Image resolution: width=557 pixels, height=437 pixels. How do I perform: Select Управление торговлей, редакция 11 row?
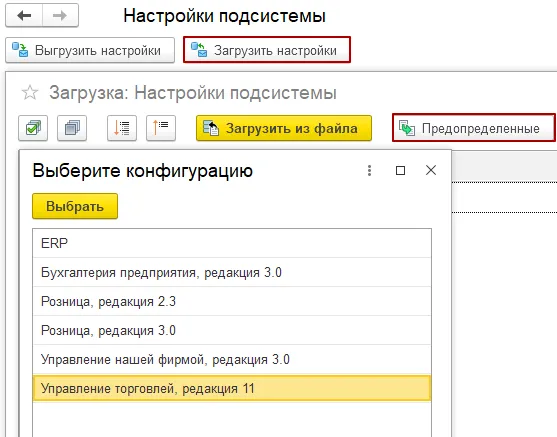point(232,388)
